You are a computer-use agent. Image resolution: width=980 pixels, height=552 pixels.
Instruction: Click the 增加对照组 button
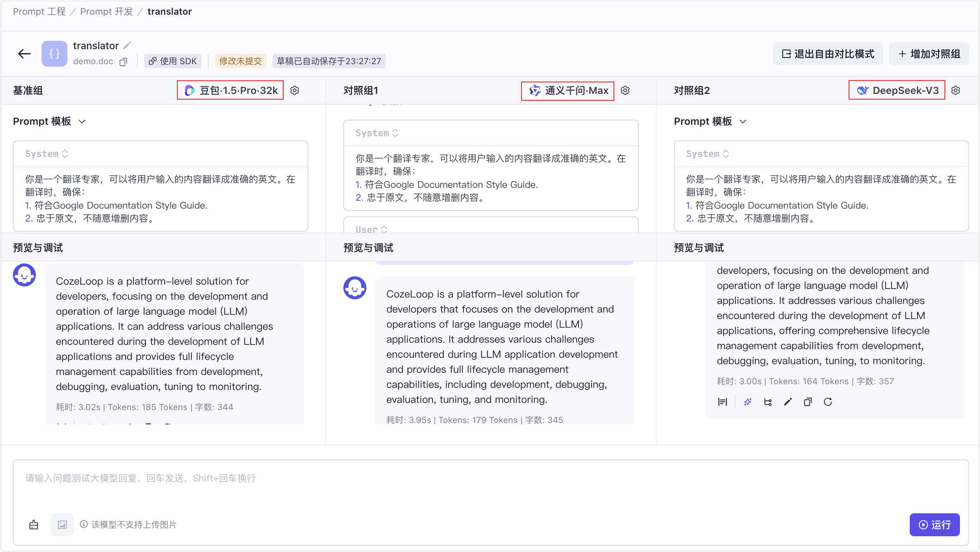point(929,54)
